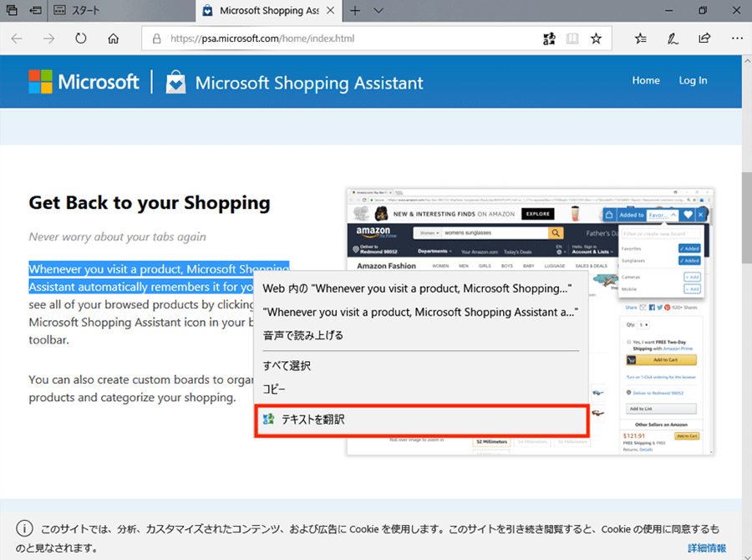Click the forward navigation arrow
The width and height of the screenshot is (752, 560).
tap(48, 38)
